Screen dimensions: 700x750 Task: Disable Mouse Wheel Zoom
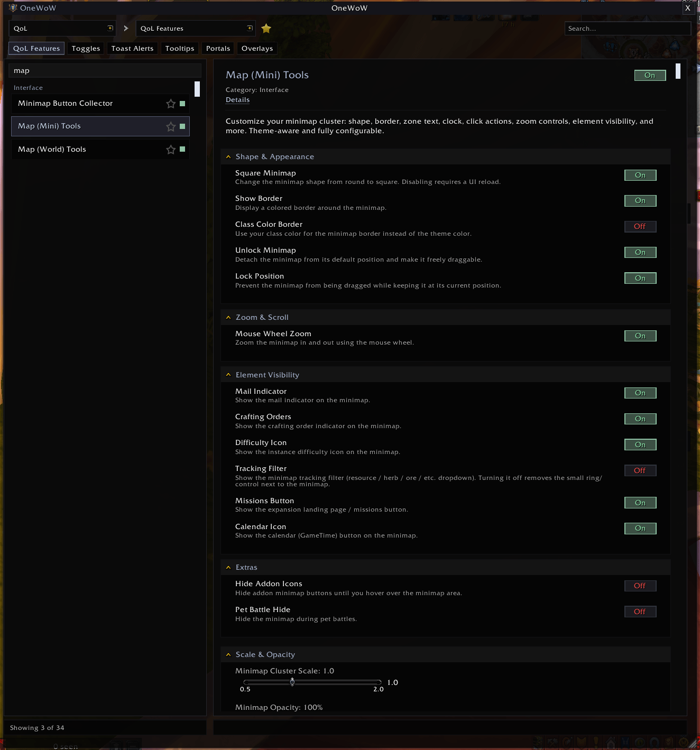pos(640,336)
